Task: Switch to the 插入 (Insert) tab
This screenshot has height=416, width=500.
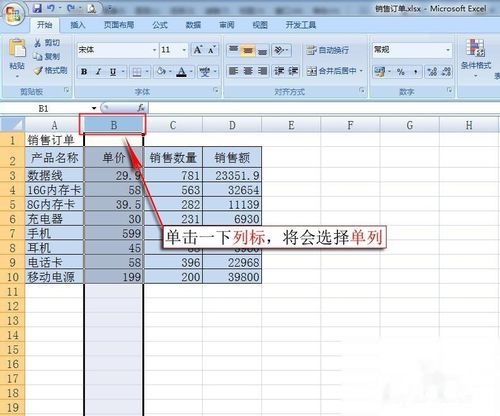Action: point(78,25)
